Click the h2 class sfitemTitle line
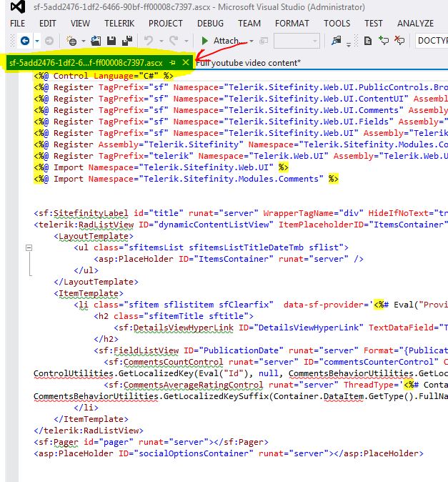 (x=174, y=316)
